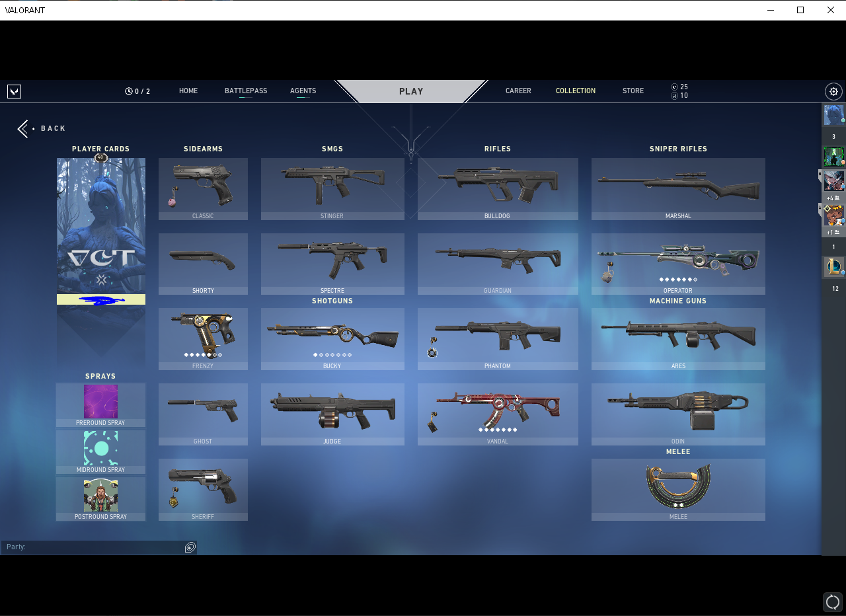This screenshot has height=616, width=846.
Task: Click the dark green friend avatar in social panel
Action: pos(833,157)
